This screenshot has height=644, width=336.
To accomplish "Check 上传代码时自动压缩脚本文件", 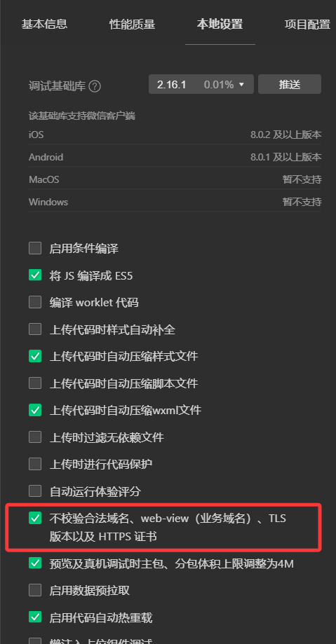I will [35, 383].
